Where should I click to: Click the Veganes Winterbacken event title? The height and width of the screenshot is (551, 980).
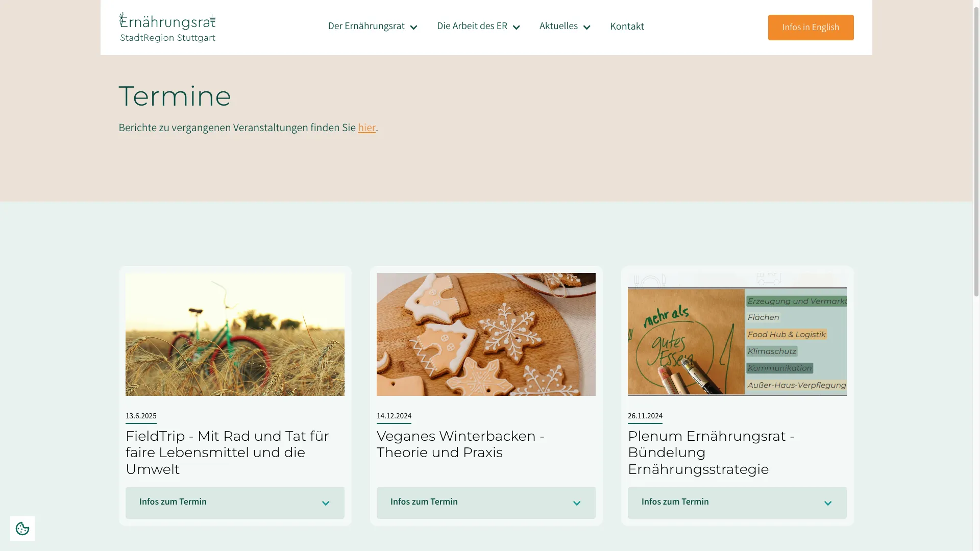(460, 444)
